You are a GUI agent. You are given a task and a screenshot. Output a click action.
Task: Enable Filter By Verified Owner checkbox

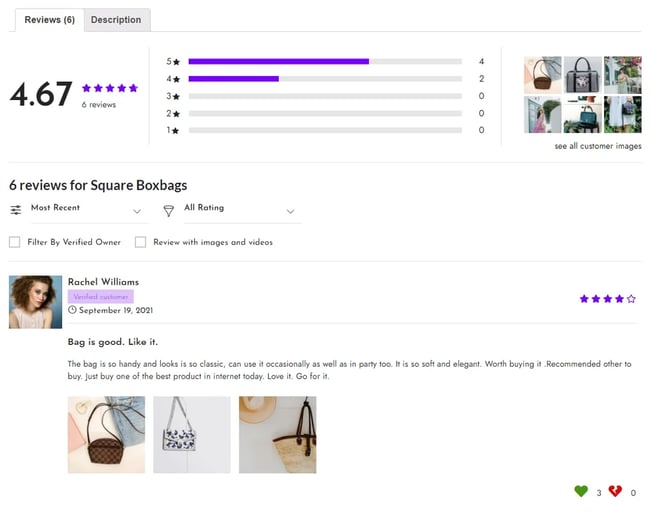click(15, 242)
